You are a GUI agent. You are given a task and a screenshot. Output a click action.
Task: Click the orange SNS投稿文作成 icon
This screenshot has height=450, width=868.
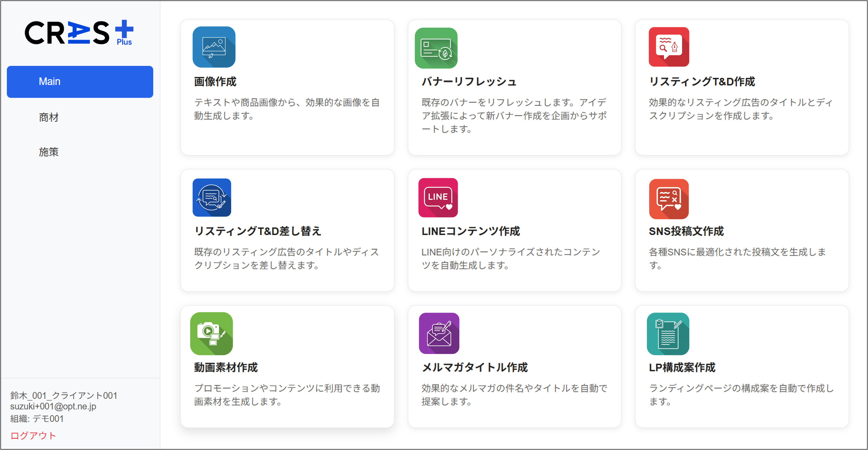pos(669,199)
